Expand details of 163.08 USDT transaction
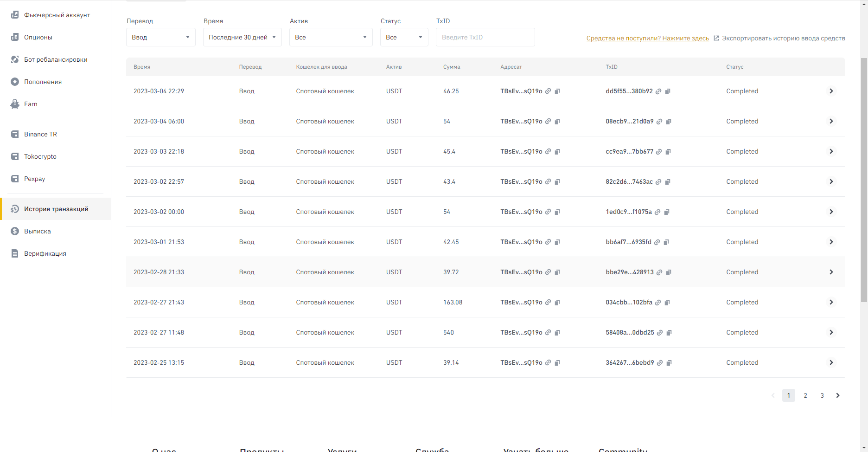The image size is (868, 452). click(x=831, y=302)
